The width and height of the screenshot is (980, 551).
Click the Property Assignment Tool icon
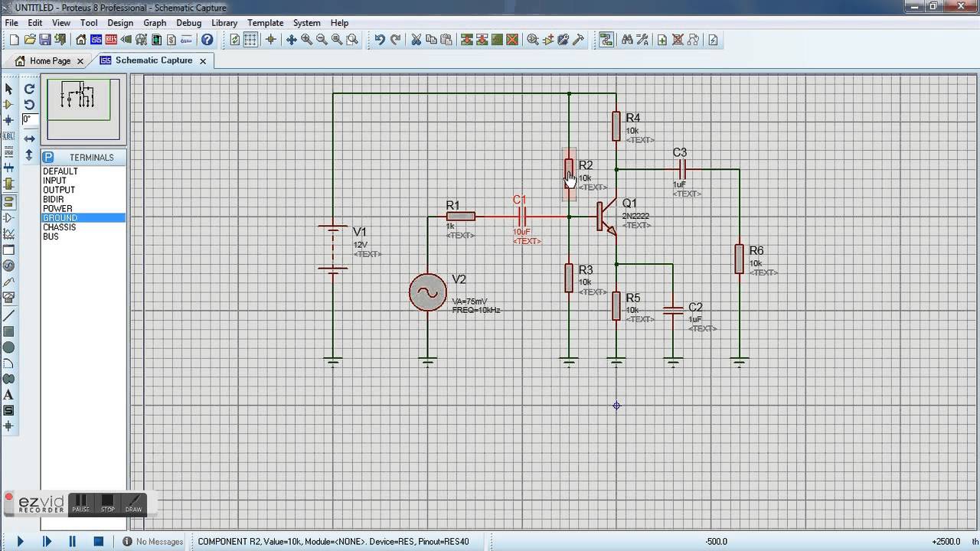pyautogui.click(x=642, y=40)
